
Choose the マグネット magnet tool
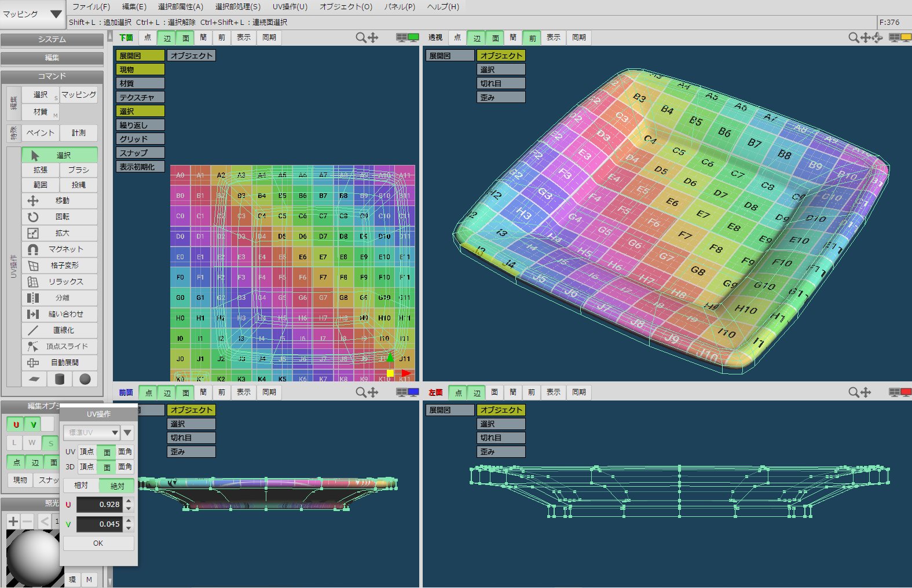(60, 249)
